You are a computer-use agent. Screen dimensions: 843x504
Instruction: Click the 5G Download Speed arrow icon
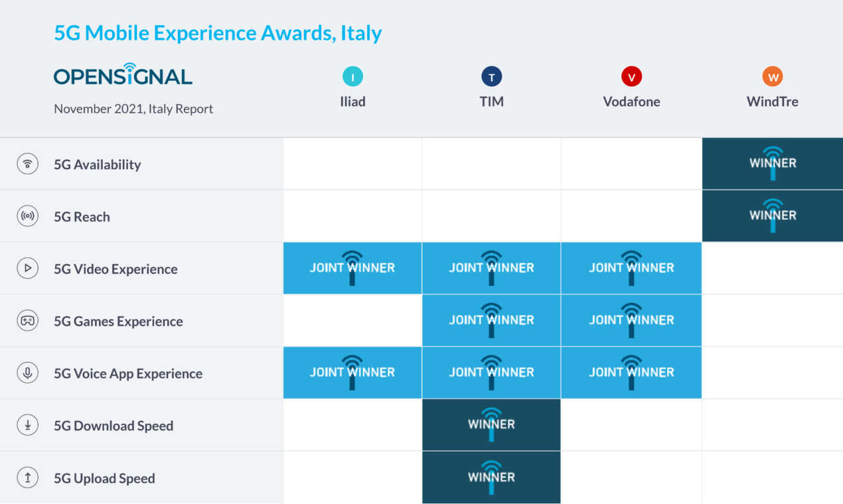coord(27,426)
